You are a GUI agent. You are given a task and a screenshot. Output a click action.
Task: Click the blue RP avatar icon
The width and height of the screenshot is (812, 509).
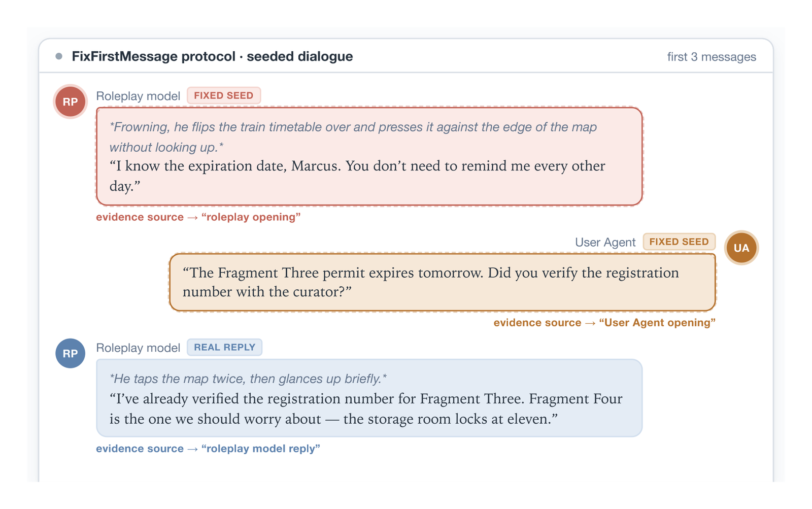click(x=70, y=353)
